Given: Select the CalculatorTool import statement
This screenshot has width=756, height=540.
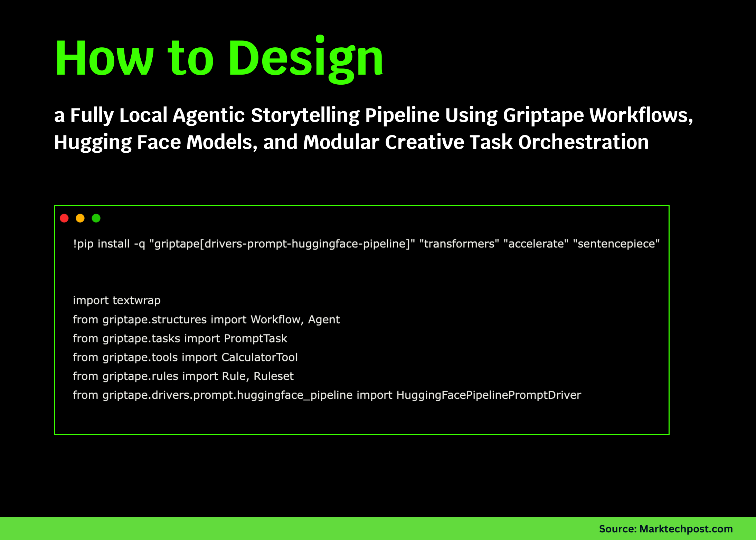Looking at the screenshot, I should (x=185, y=357).
